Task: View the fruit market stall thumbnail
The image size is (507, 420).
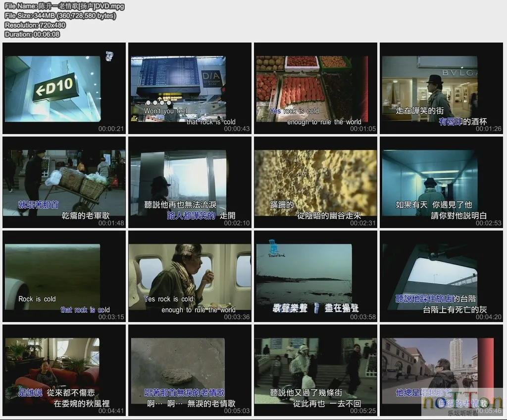Action: 315,88
